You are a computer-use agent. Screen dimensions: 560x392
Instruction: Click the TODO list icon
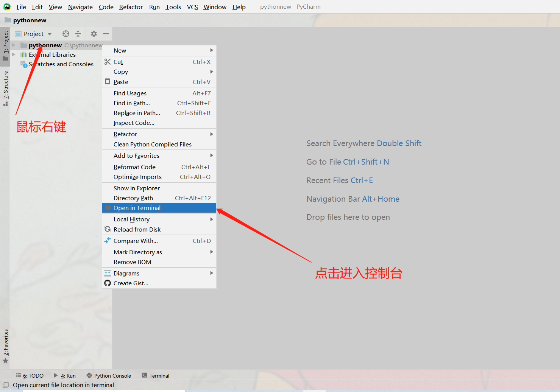click(x=18, y=375)
